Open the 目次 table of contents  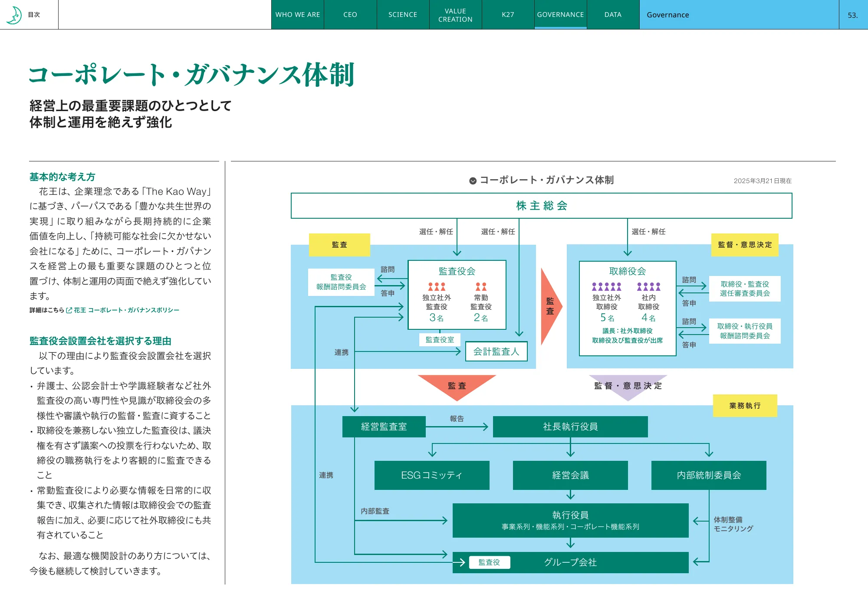click(x=34, y=15)
